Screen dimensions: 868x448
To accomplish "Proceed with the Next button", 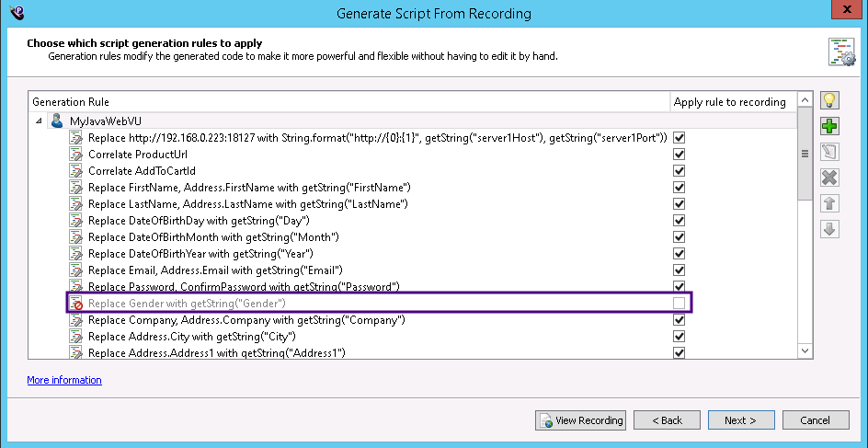I will point(740,420).
